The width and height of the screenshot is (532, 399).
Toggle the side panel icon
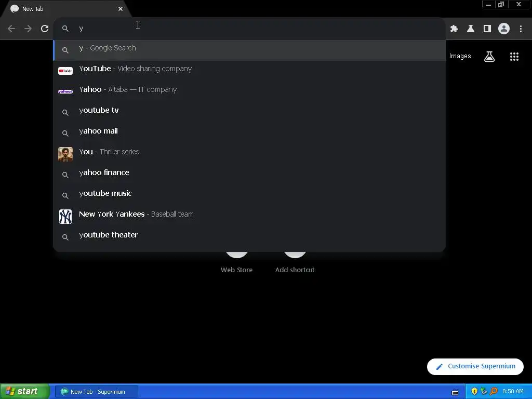[x=487, y=29]
